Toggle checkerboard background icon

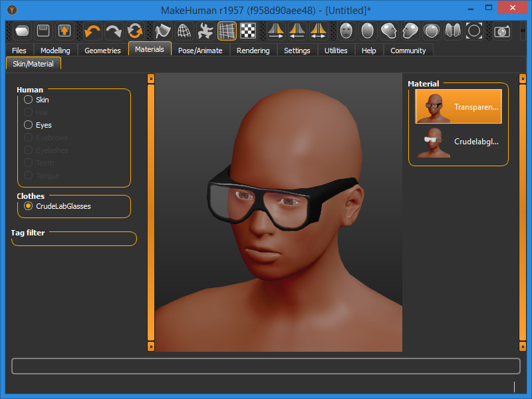click(248, 31)
